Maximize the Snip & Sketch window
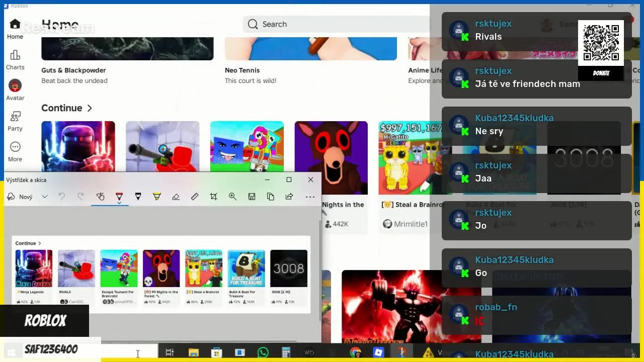 tap(289, 180)
